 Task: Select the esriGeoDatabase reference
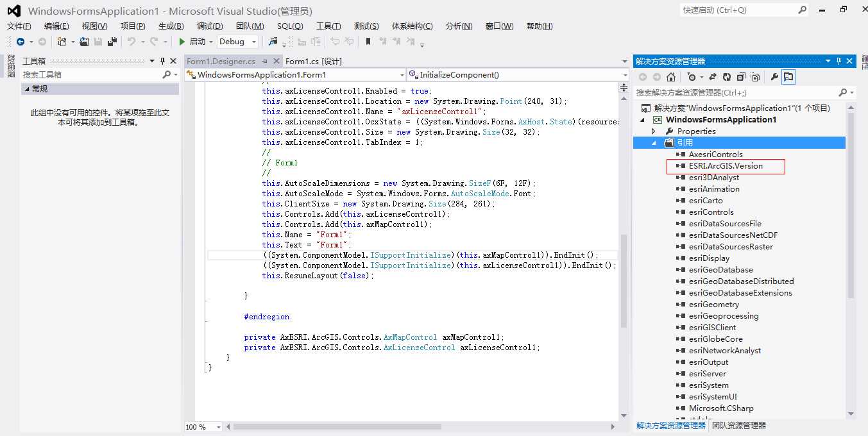[x=721, y=270]
